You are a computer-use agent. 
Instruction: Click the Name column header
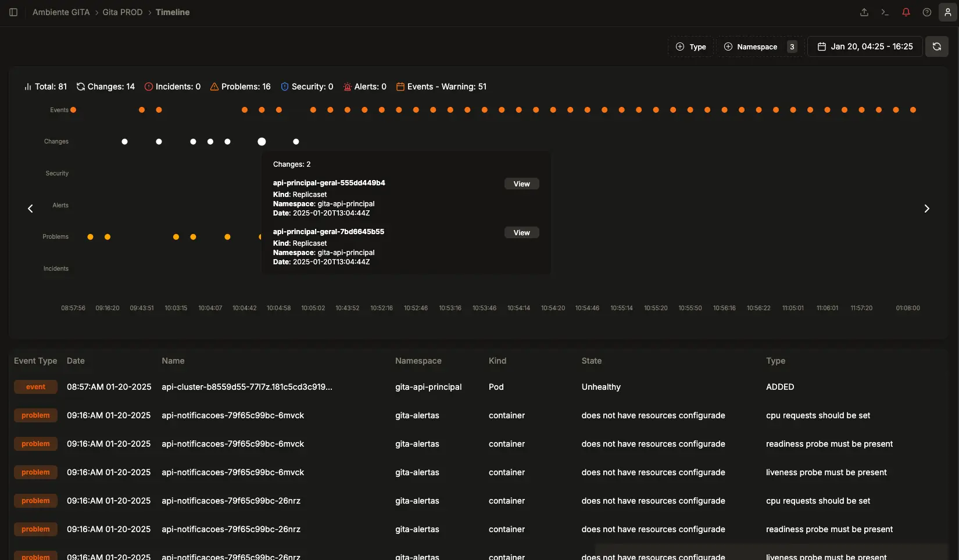click(173, 361)
